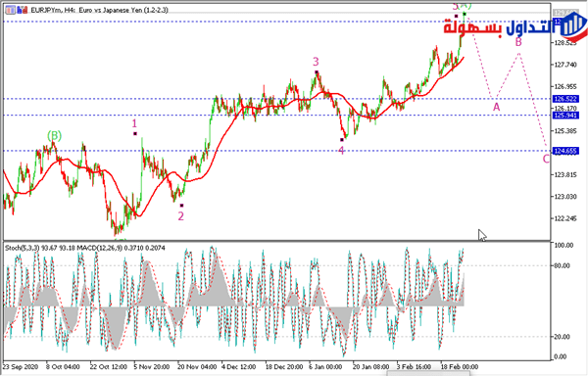This screenshot has width=588, height=376.
Task: Click the square marker at wave 4 low
Action: coord(342,140)
